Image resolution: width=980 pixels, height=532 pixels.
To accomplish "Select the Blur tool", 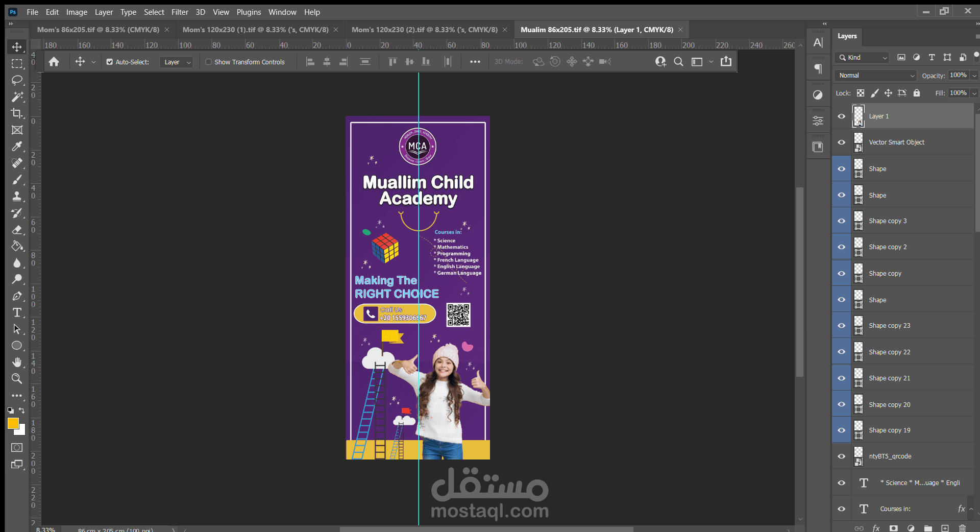I will 17,262.
